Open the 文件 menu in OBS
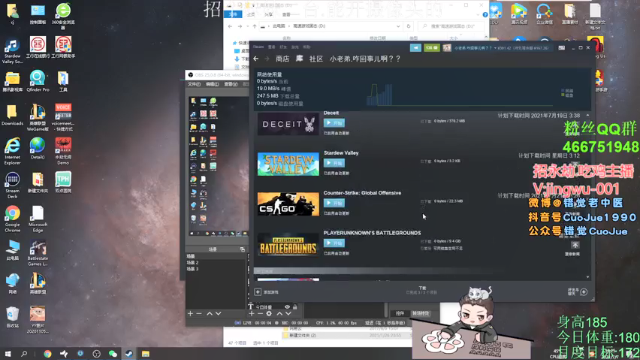 point(194,84)
